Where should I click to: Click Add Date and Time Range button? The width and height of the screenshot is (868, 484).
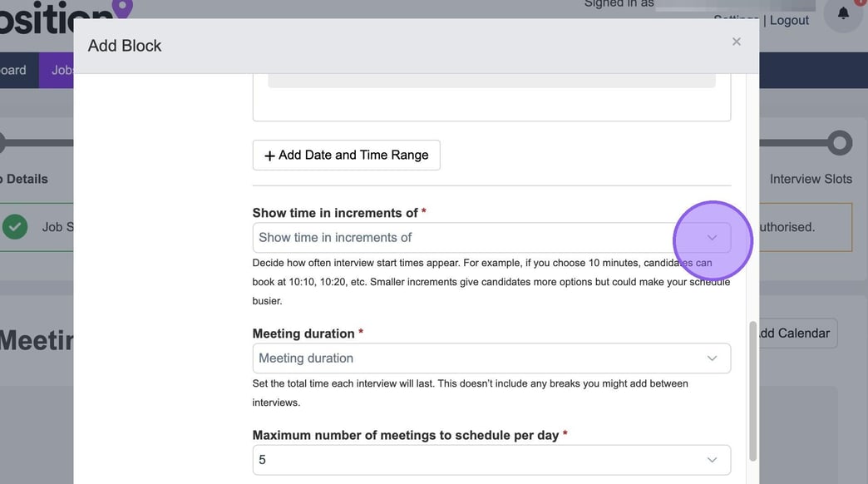coord(346,155)
